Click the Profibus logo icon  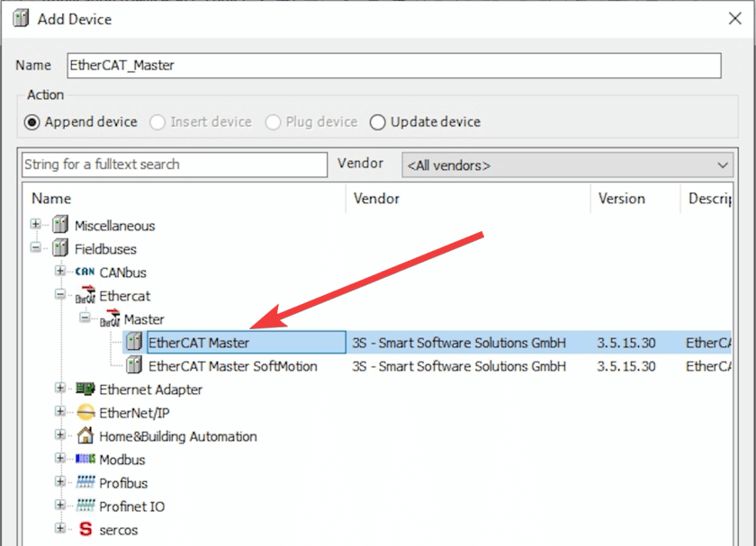(x=85, y=482)
